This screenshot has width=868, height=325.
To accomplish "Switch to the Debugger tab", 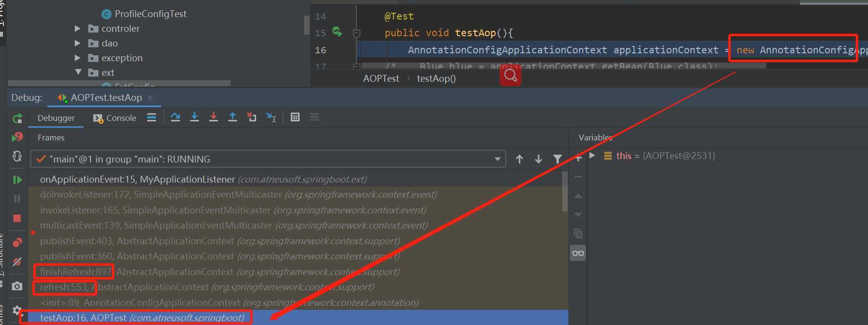I will point(56,118).
